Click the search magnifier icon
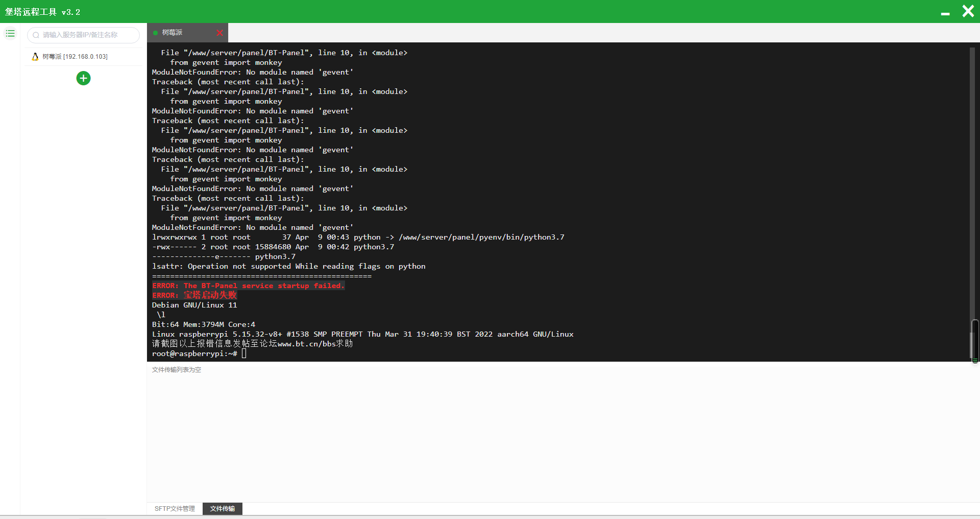The height and width of the screenshot is (519, 980). 36,35
